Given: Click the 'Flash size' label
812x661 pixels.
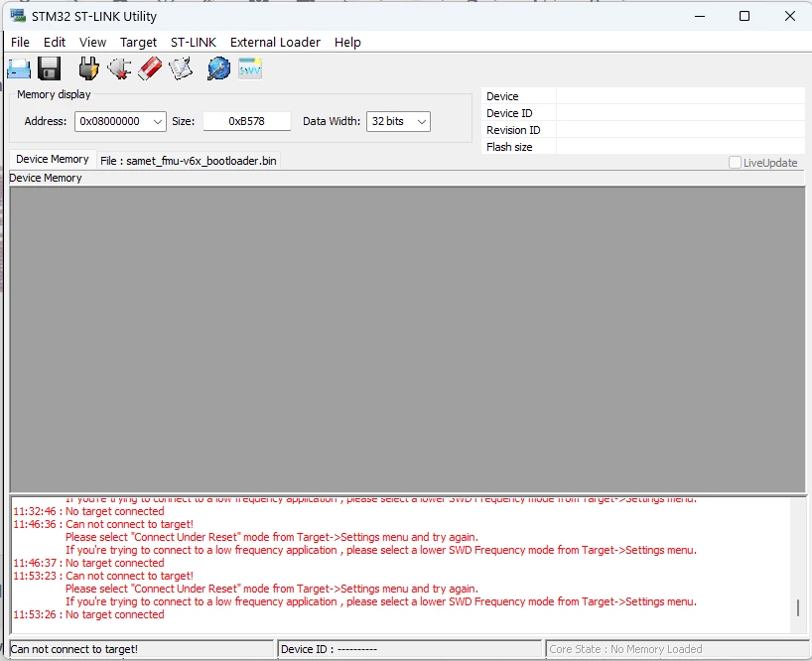Looking at the screenshot, I should click(509, 147).
